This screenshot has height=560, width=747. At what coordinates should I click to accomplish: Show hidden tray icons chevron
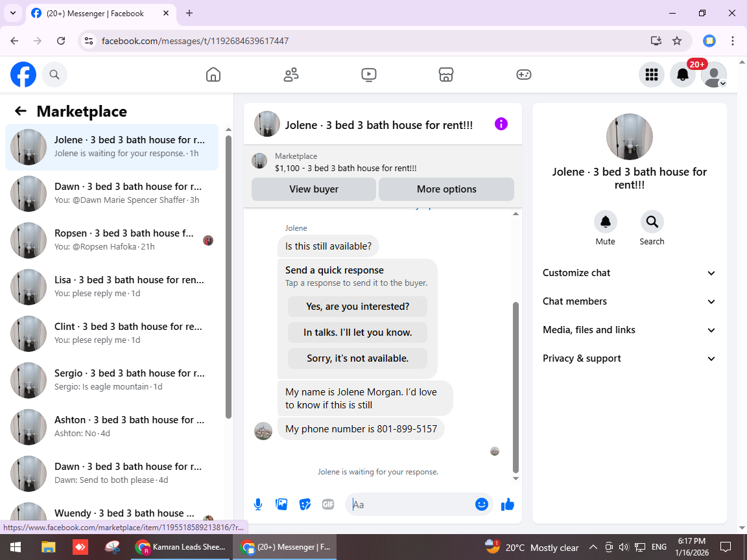tap(593, 547)
